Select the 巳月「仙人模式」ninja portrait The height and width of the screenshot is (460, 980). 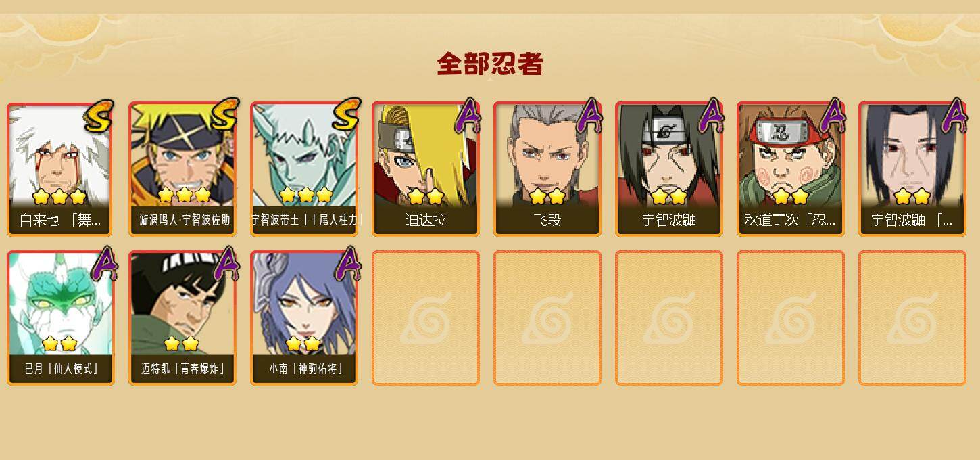[60, 318]
